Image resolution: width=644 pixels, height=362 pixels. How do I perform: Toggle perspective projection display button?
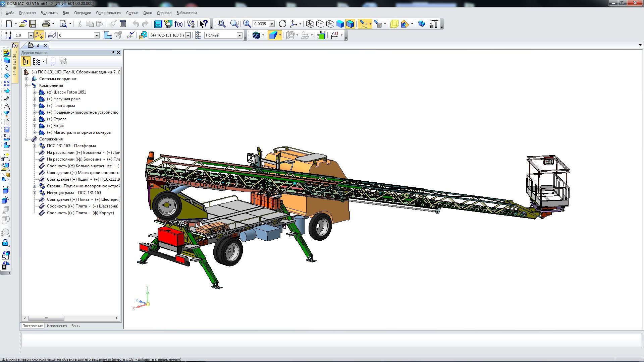pyautogui.click(x=394, y=24)
